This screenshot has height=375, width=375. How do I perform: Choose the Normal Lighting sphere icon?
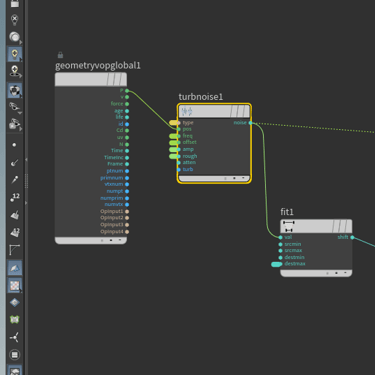(14, 37)
